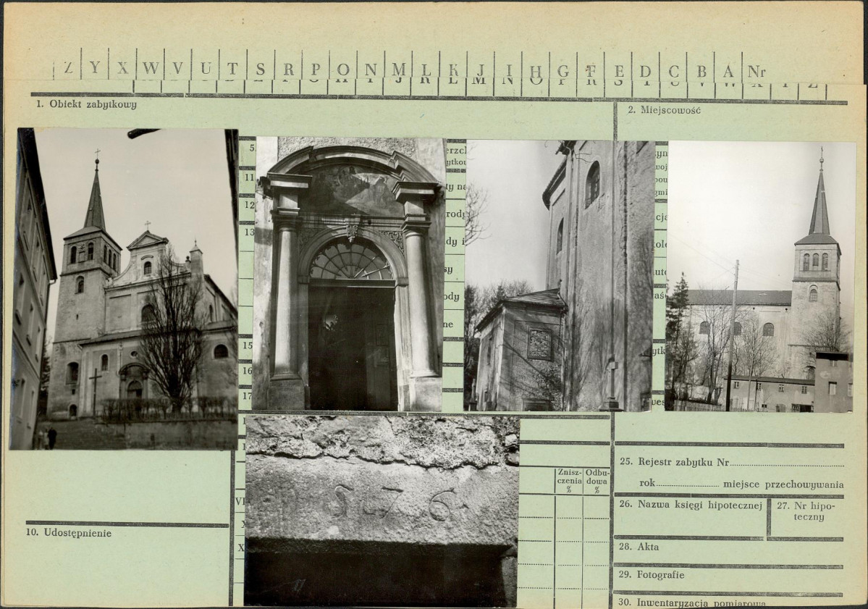Click the carved date stone photo
The height and width of the screenshot is (609, 868).
click(x=382, y=510)
